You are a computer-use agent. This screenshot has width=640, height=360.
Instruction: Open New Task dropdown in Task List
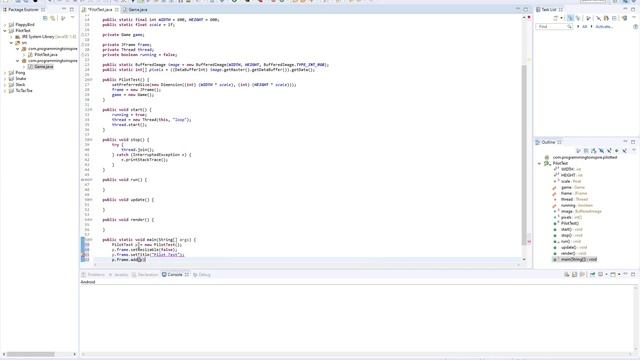click(x=561, y=18)
